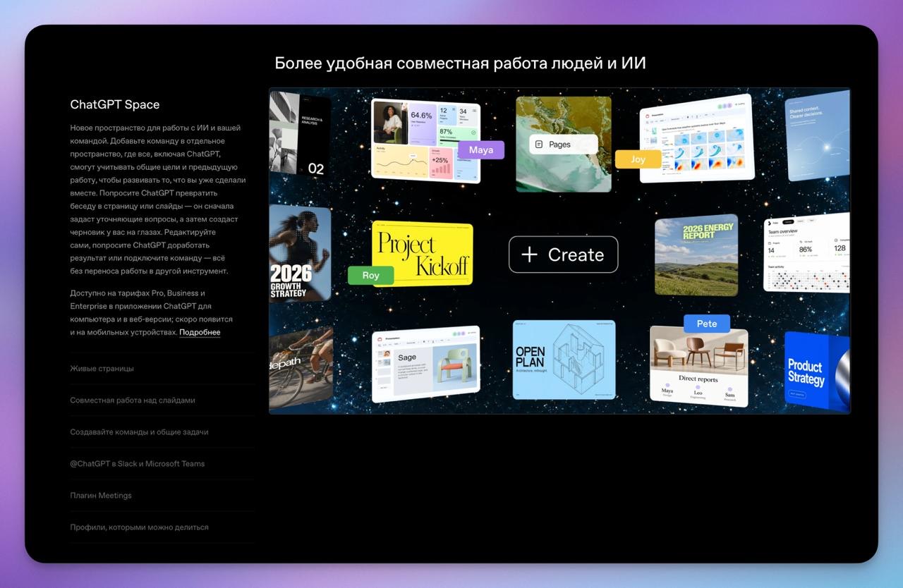Open the Sage chair presentation card
Viewport: 903px width, 588px height.
click(426, 365)
